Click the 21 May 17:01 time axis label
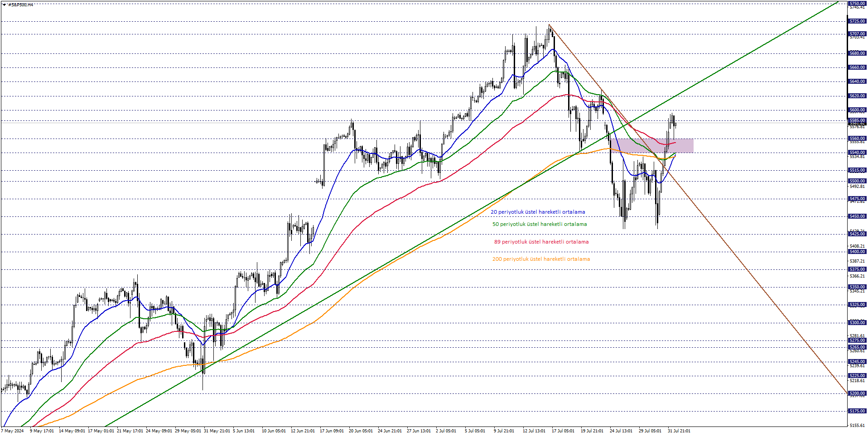The height and width of the screenshot is (436, 868). [130, 431]
